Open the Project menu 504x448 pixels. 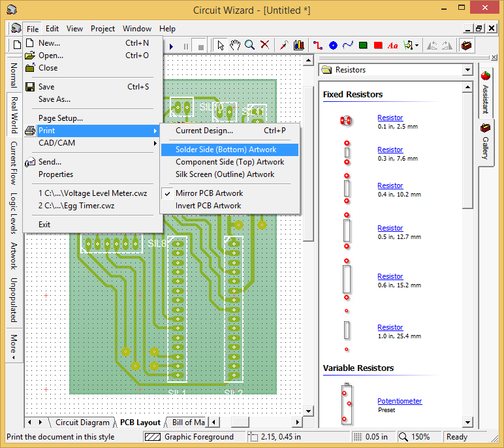(102, 29)
